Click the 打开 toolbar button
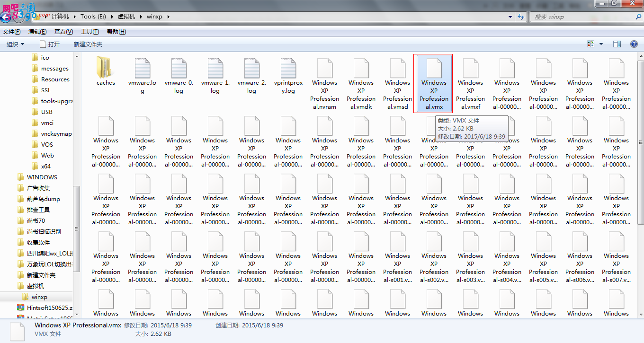Image resolution: width=644 pixels, height=343 pixels. coord(50,44)
